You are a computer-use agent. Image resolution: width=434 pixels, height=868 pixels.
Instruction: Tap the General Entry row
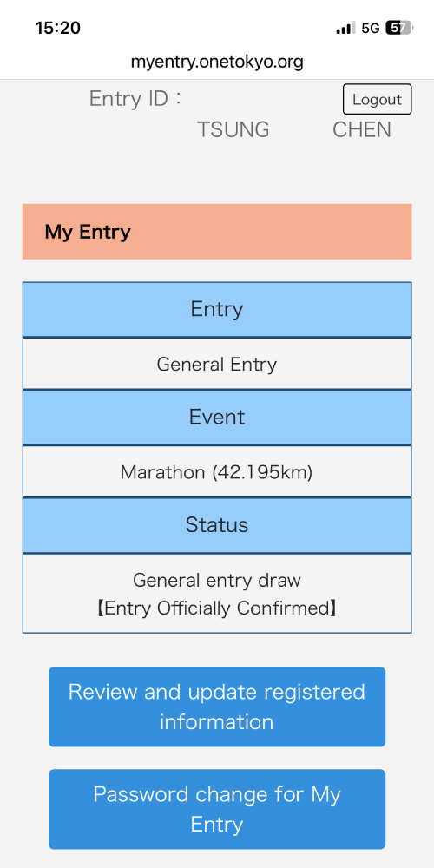click(x=217, y=364)
